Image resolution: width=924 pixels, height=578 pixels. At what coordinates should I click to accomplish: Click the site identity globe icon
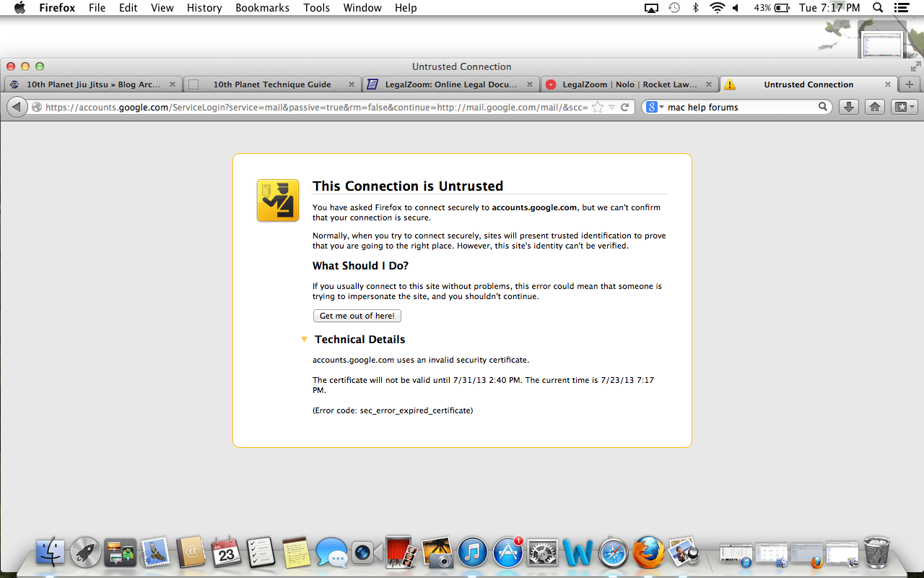(37, 107)
